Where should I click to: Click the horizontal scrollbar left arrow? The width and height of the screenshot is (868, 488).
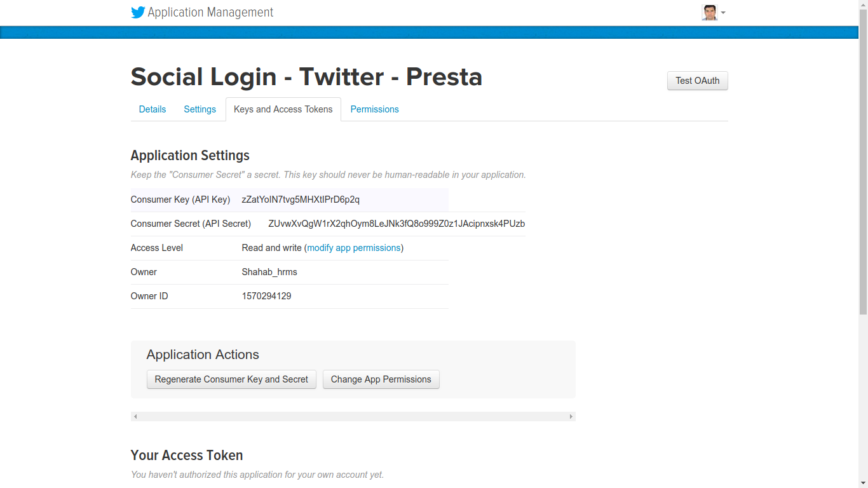pos(135,417)
